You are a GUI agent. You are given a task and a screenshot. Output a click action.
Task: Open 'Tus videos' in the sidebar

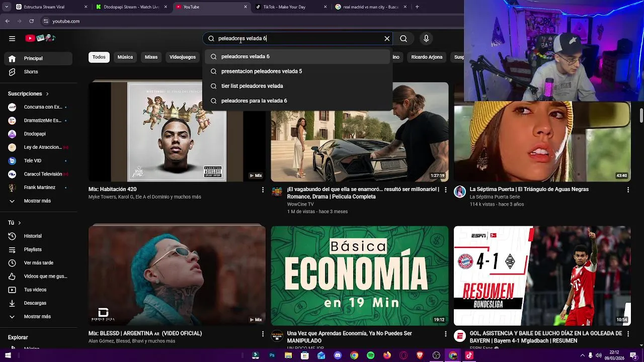pos(38,290)
